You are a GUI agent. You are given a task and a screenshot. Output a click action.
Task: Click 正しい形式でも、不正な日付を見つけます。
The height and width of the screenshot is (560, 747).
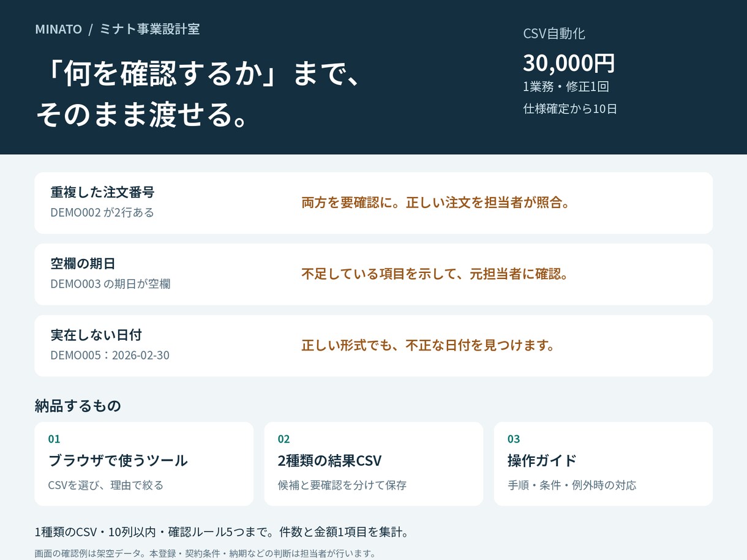point(429,345)
